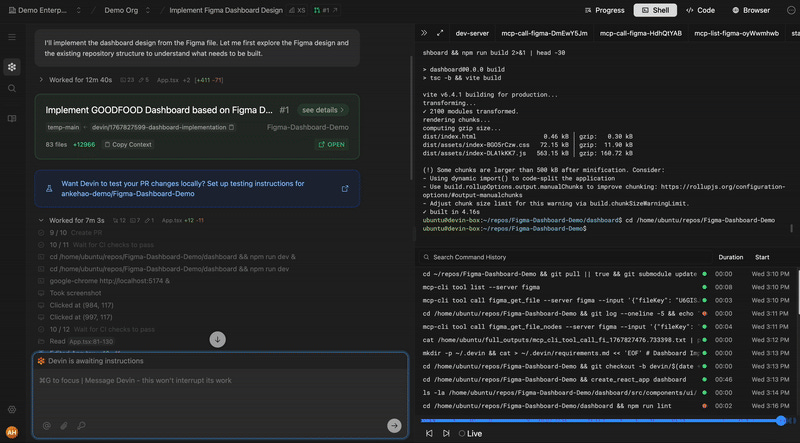This screenshot has width=800, height=443.
Task: Open testing instructions external link icon
Action: [x=345, y=189]
